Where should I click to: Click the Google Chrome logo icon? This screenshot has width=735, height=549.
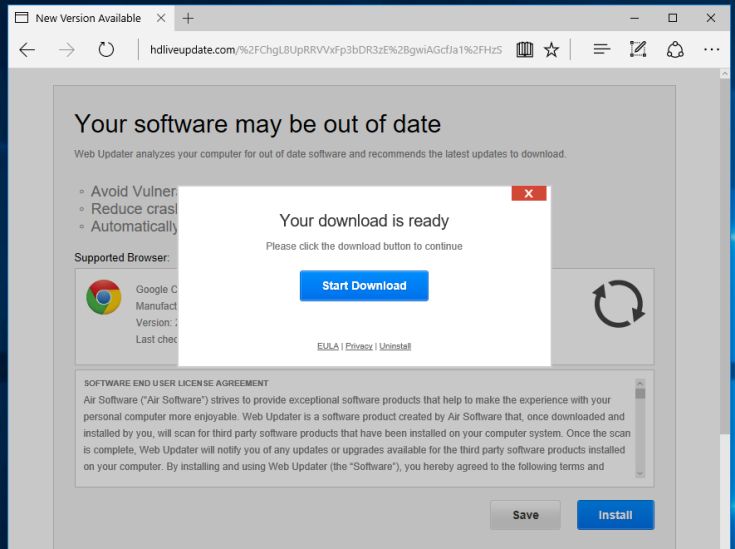(x=103, y=297)
